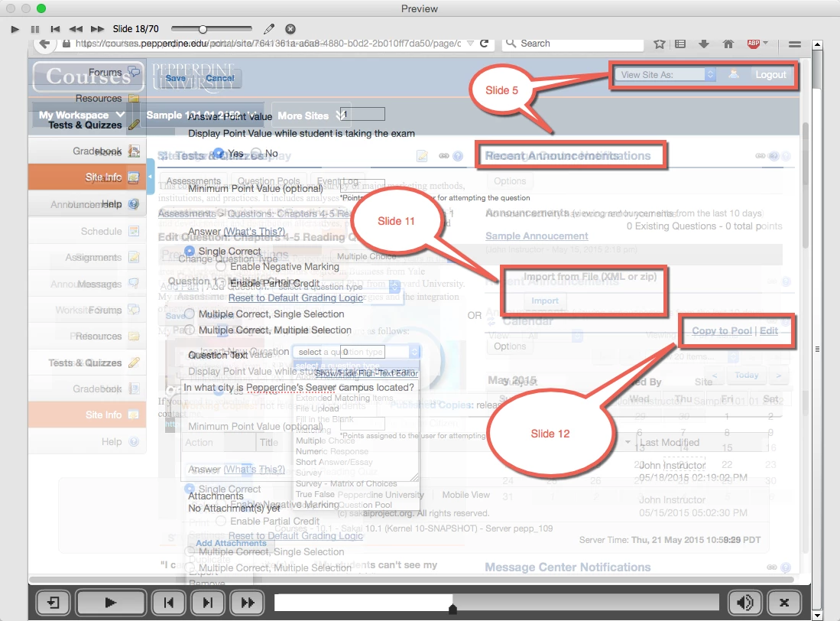Click the bottom slideshow progress bar marker
Viewport: 840px width, 621px height.
coord(453,609)
